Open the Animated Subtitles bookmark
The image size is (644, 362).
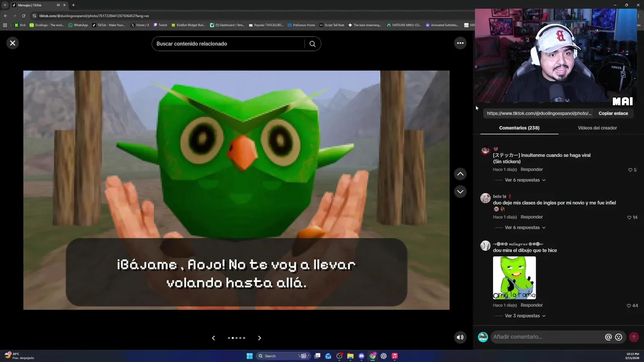pos(442,25)
